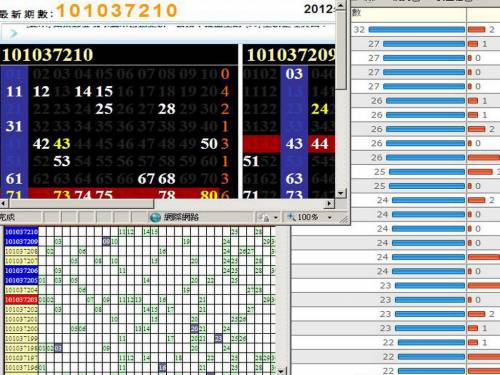Click the internet zone globe icon
This screenshot has height=375, width=500.
tap(155, 217)
